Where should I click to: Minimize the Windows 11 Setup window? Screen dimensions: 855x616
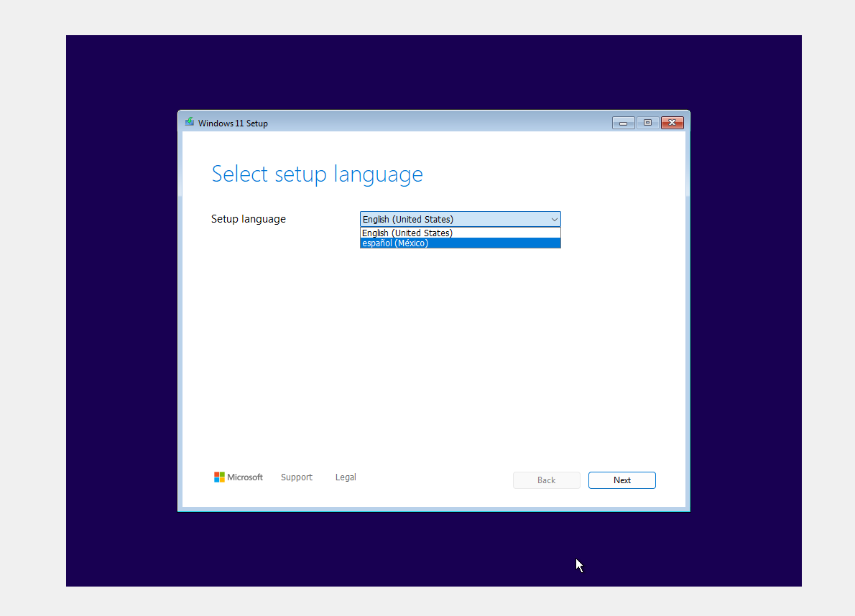[623, 123]
